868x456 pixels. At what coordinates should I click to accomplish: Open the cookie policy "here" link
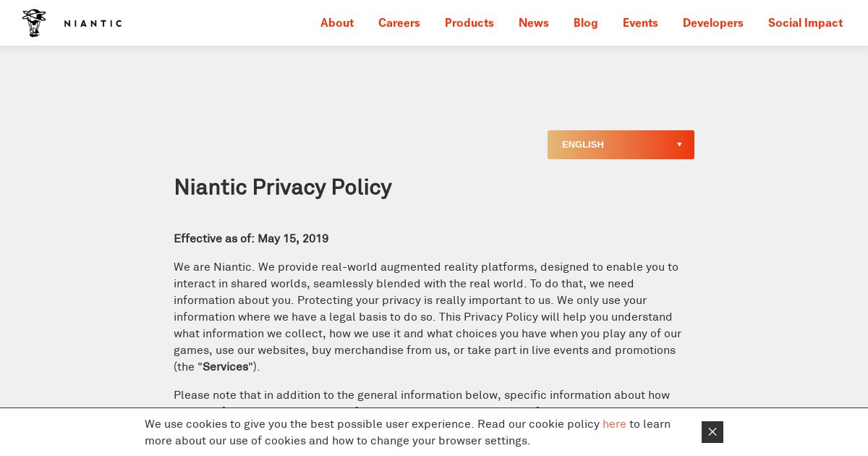pyautogui.click(x=614, y=424)
